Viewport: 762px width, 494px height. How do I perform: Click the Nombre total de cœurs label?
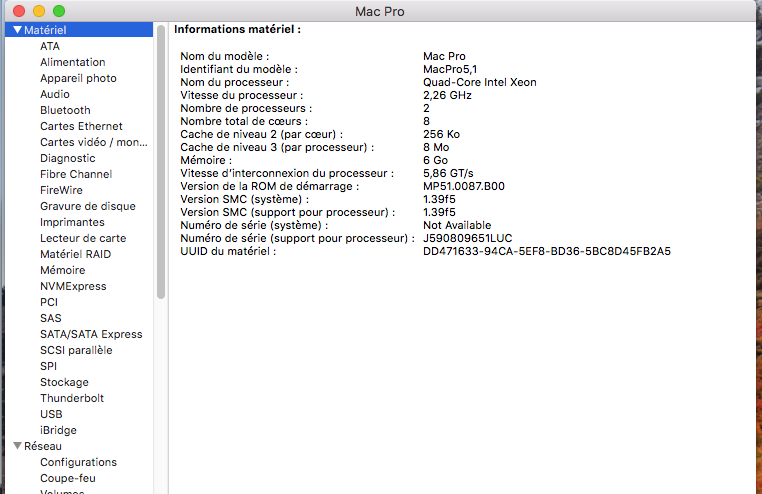tap(244, 121)
